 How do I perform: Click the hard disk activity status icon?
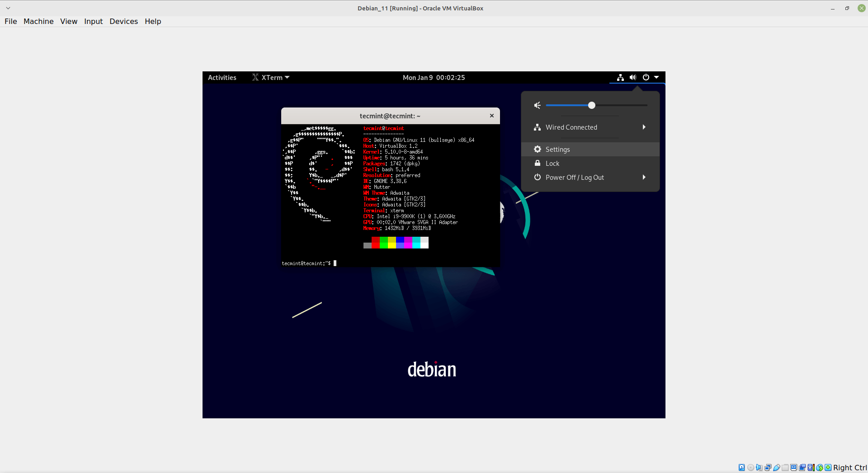click(x=742, y=468)
